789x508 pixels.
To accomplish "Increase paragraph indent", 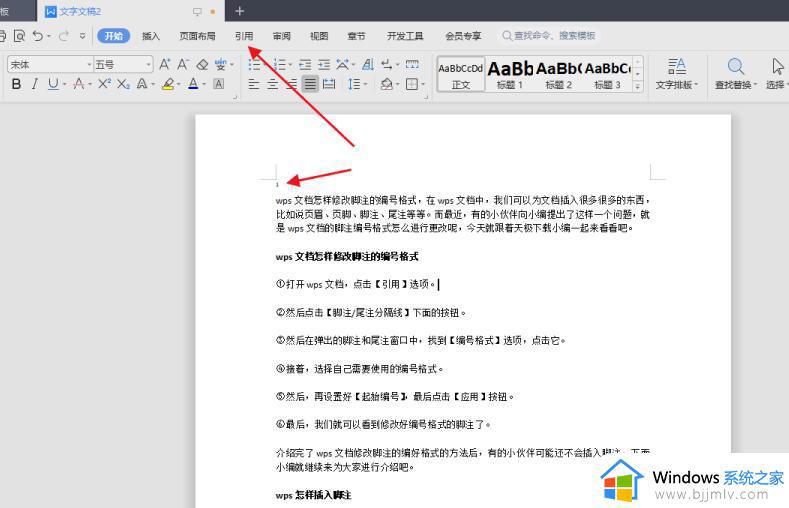I will pyautogui.click(x=324, y=64).
